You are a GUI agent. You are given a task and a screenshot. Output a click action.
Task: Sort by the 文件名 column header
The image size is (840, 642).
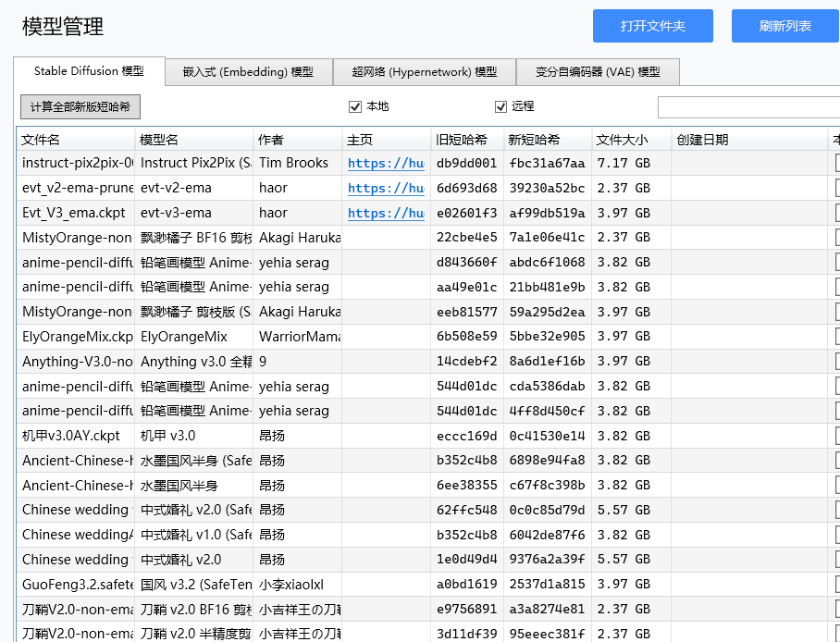pyautogui.click(x=76, y=140)
